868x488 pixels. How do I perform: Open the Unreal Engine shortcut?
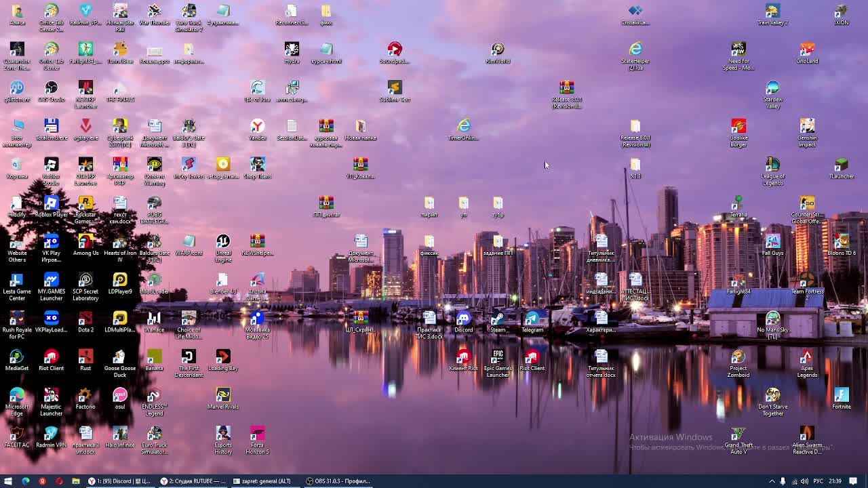[x=223, y=247]
